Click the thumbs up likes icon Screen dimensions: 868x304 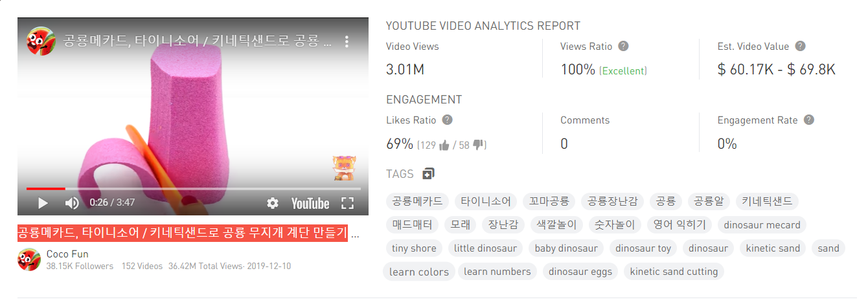coord(444,145)
